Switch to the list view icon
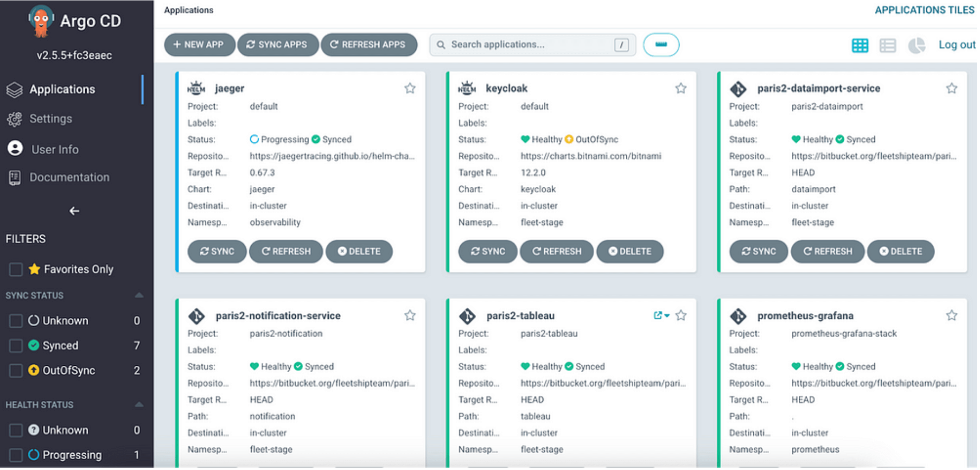The image size is (980, 470). [887, 45]
